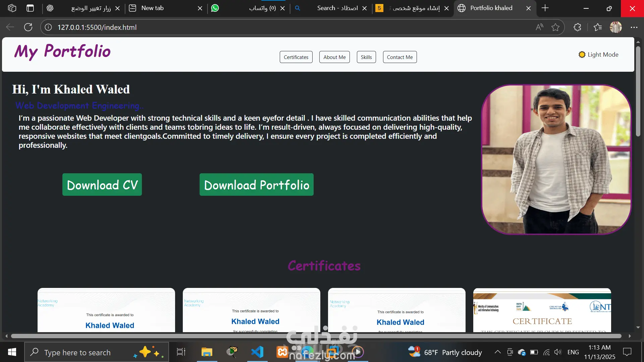Open browser Settings and more menu
Viewport: 644px width, 362px height.
(634, 27)
